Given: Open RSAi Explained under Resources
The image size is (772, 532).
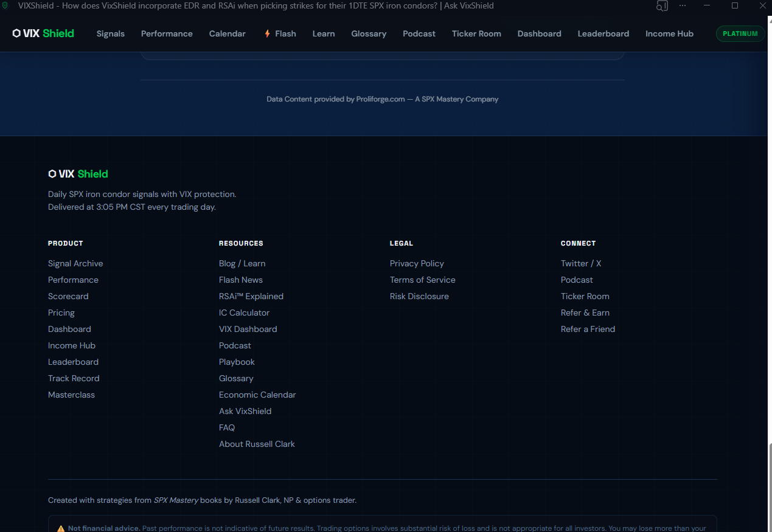Looking at the screenshot, I should click(251, 296).
